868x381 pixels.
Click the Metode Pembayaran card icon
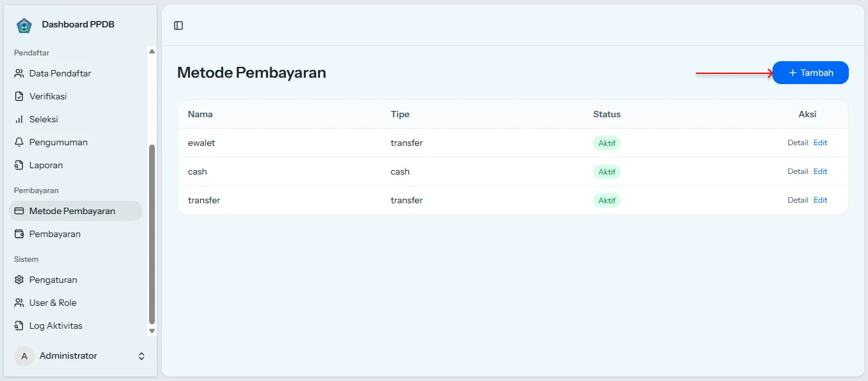[19, 211]
